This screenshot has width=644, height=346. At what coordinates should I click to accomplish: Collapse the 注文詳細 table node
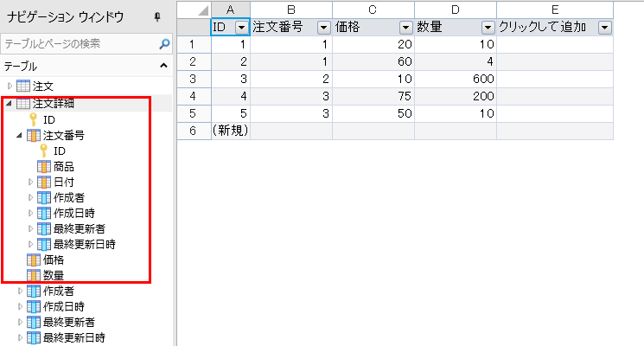tap(9, 104)
